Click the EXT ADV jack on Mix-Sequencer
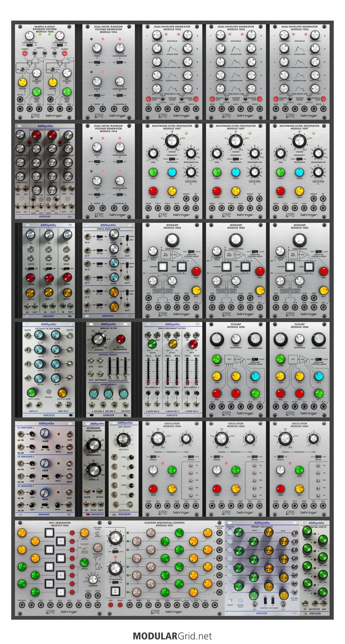Image resolution: width=345 pixels, height=644 pixels. [22, 605]
